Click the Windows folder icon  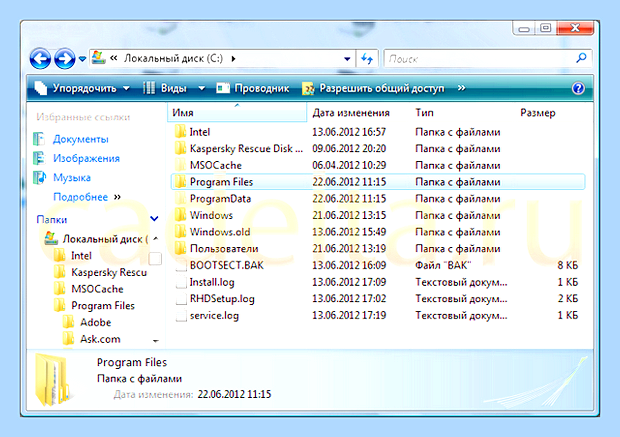tap(180, 215)
